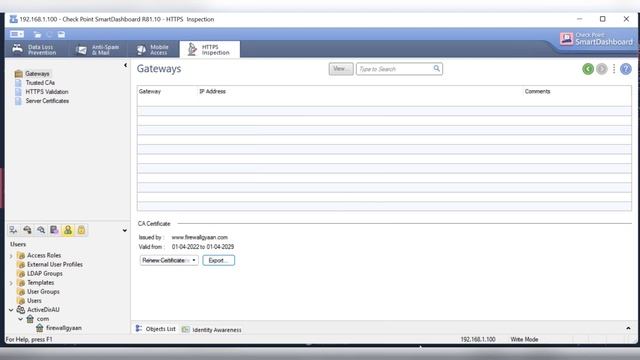Select firewallgyaan in the tree
The width and height of the screenshot is (640, 360).
pos(64,328)
